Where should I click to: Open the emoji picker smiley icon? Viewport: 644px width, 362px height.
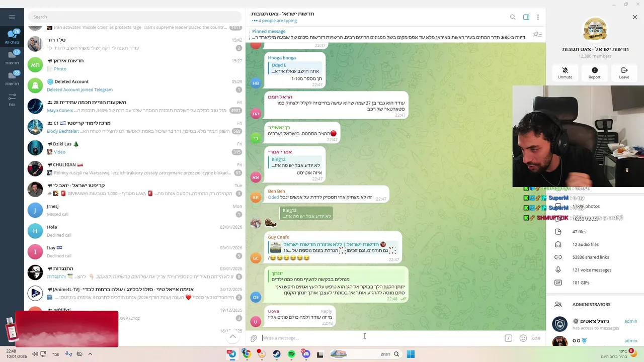523,338
